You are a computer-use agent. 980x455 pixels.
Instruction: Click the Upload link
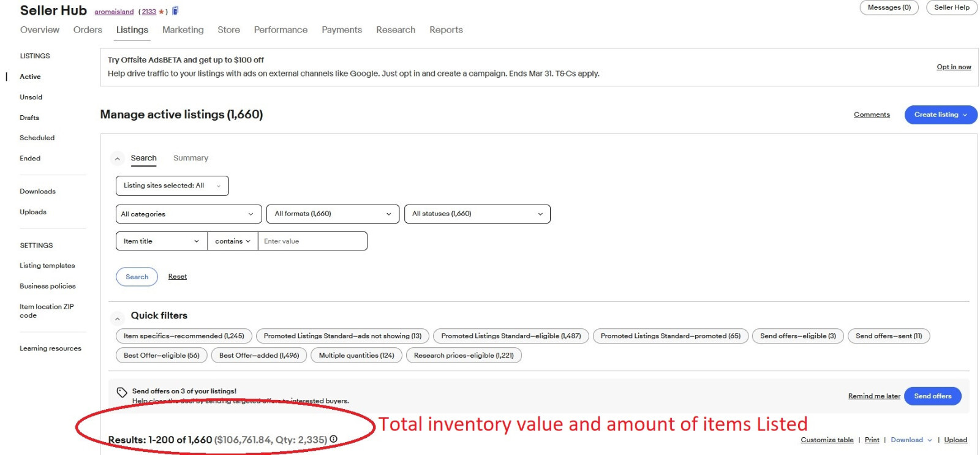(956, 440)
